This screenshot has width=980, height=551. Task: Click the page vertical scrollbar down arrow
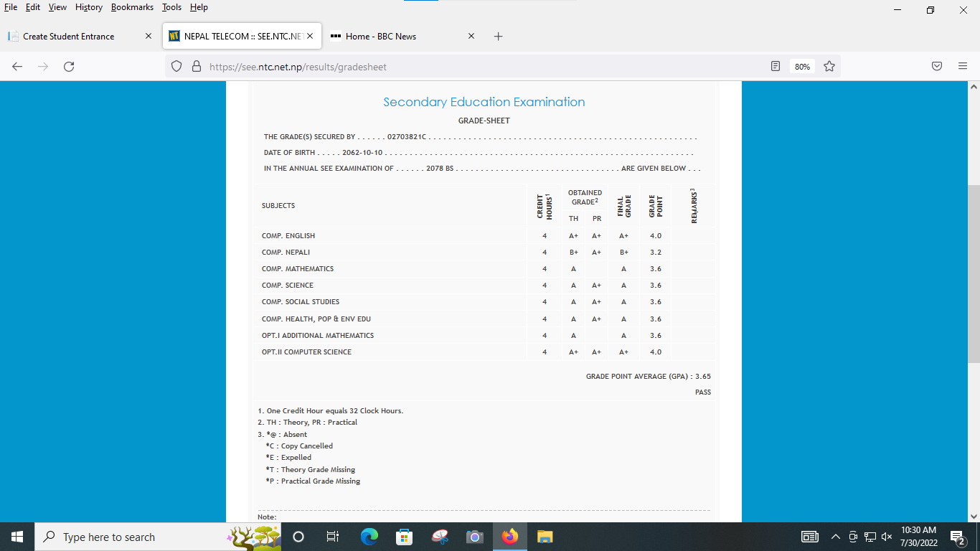pyautogui.click(x=974, y=516)
